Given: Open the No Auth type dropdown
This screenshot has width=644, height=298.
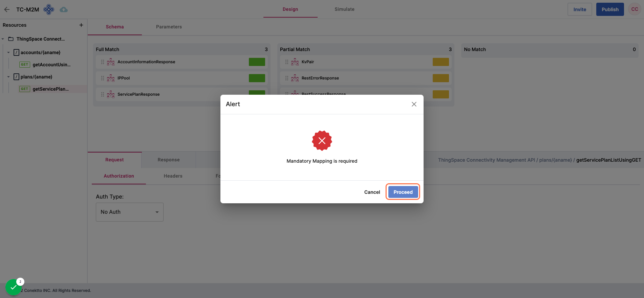Looking at the screenshot, I should pos(129,212).
